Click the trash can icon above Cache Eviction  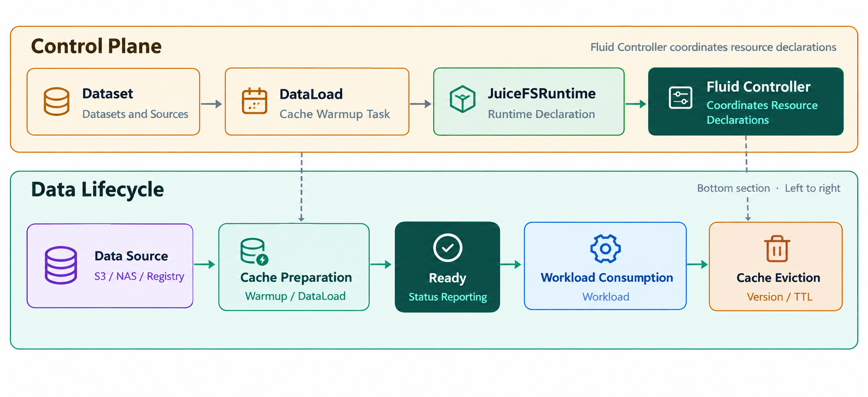click(x=777, y=249)
